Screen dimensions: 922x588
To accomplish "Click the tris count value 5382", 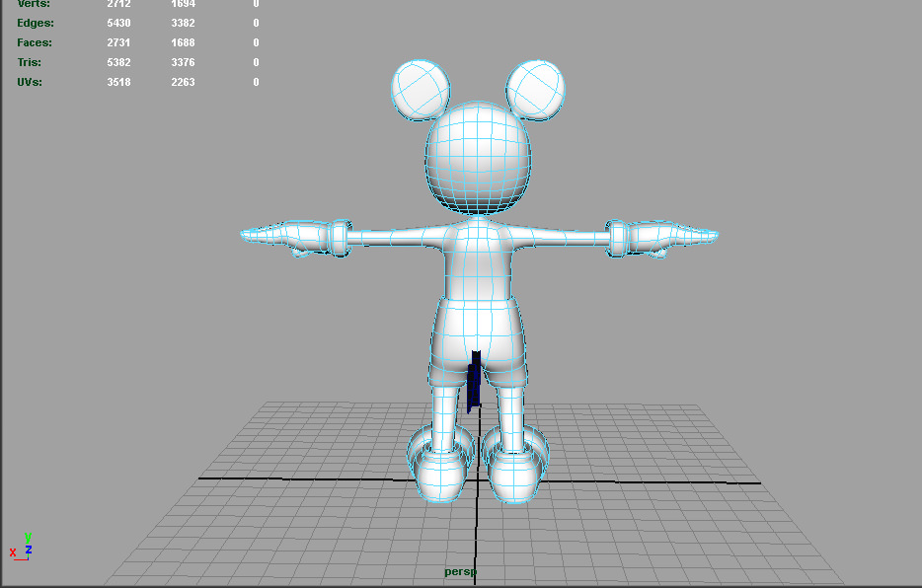I will [x=118, y=62].
